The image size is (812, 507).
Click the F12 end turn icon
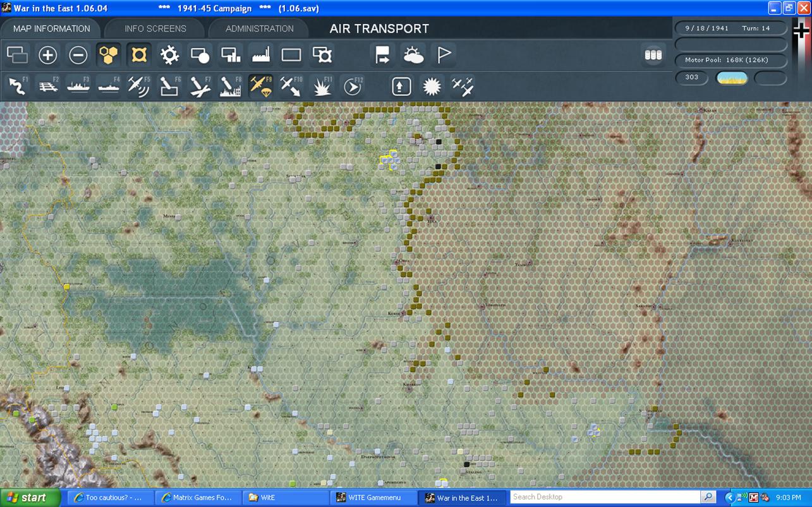coord(352,86)
